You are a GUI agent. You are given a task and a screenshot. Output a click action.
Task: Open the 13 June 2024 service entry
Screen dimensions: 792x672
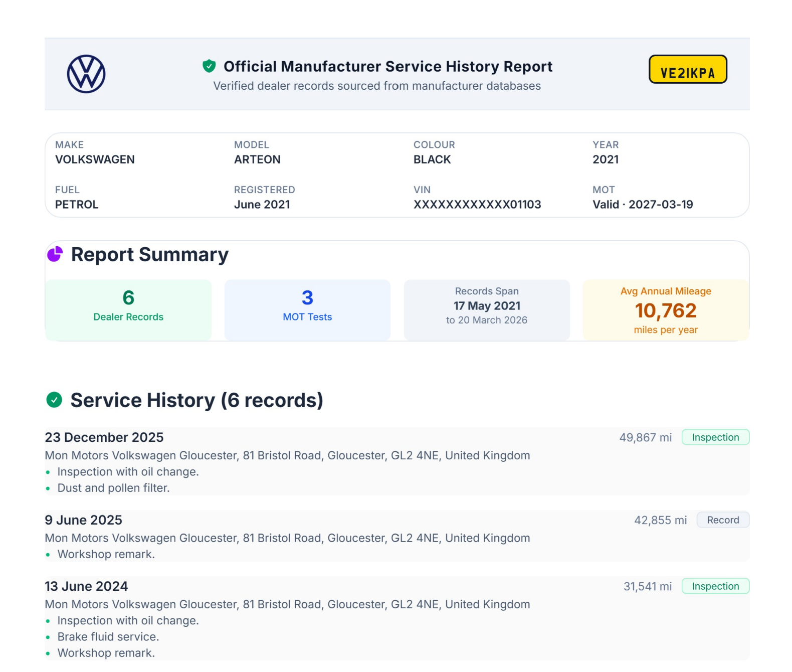point(86,586)
